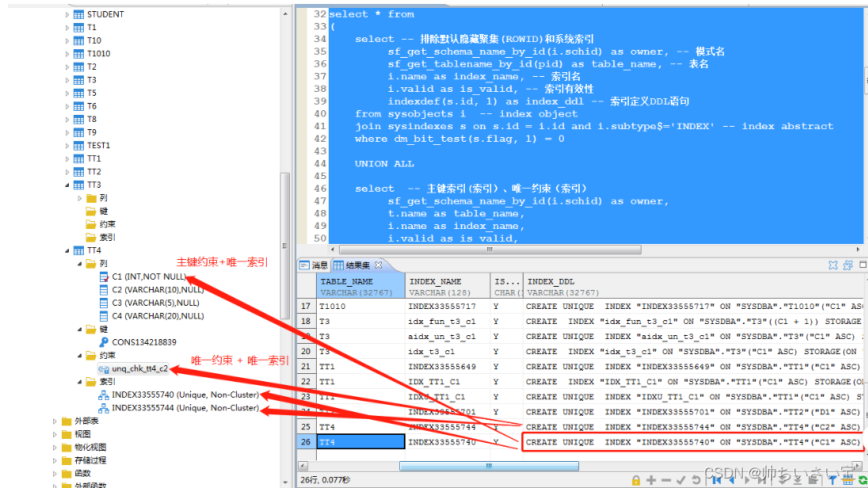Click the second clear-all icon in the panel header
The width and height of the screenshot is (868, 488).
848,265
